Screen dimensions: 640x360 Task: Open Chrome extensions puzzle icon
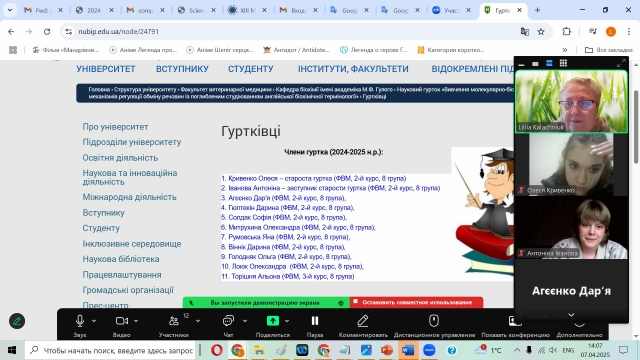pos(567,31)
